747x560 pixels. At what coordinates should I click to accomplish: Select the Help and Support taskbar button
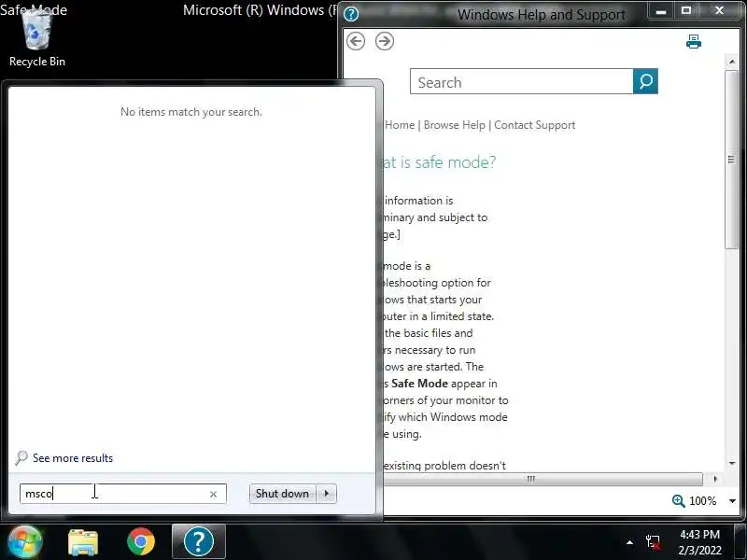coord(199,542)
